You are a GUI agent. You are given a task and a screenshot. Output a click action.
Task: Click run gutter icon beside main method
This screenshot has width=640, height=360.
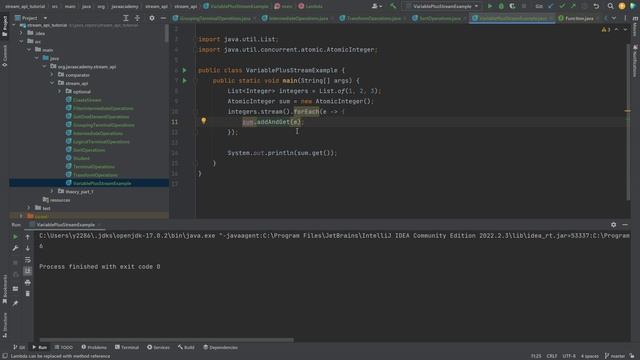click(x=184, y=81)
